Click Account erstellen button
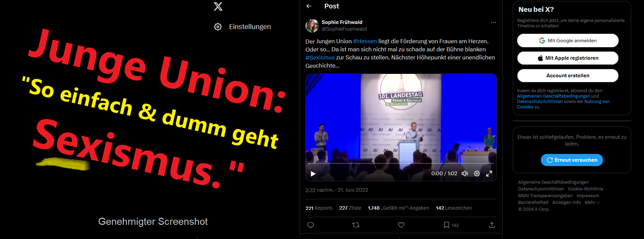Image resolution: width=644 pixels, height=239 pixels. [568, 76]
